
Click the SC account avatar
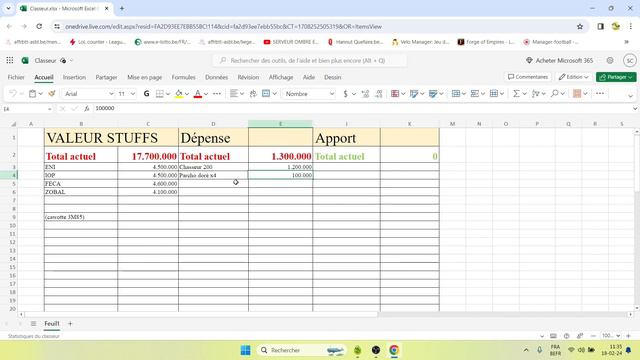point(630,60)
